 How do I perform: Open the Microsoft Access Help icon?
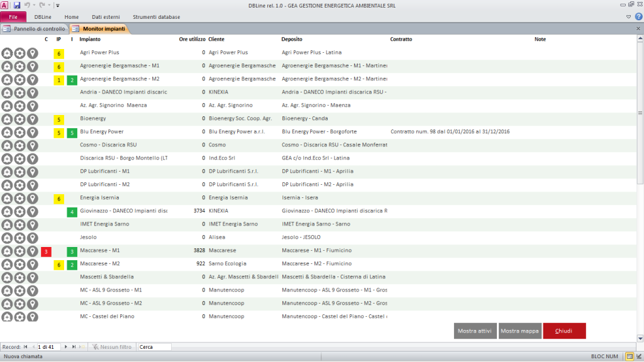pyautogui.click(x=639, y=17)
